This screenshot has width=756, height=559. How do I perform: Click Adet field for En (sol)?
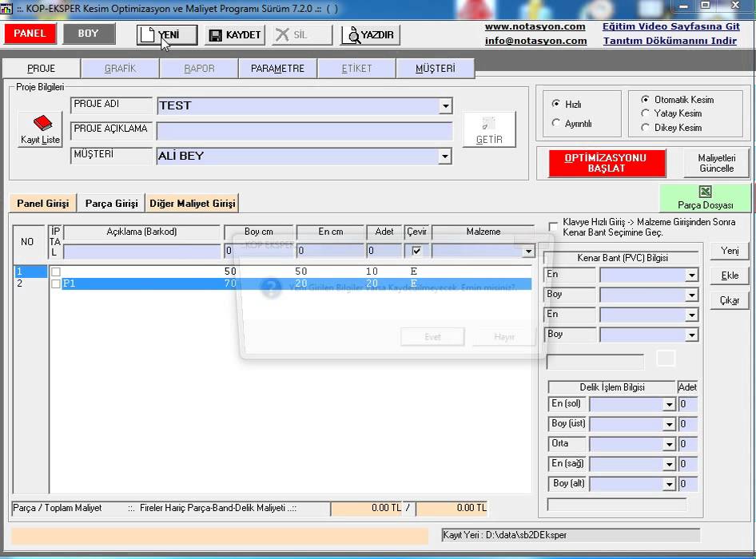tap(687, 405)
